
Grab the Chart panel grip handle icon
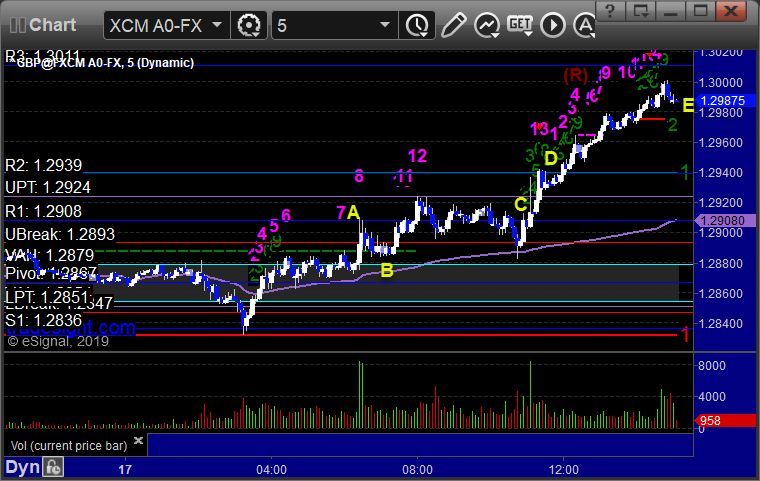[17, 25]
